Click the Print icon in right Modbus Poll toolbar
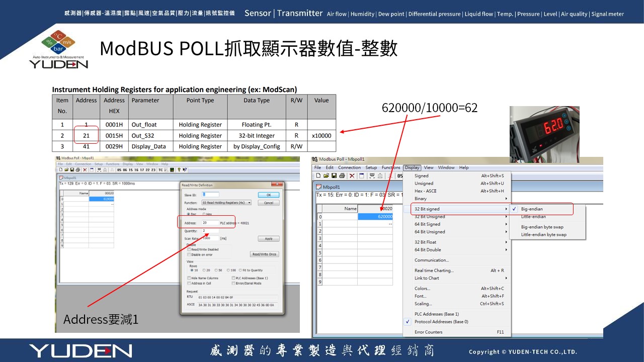Image resolution: width=644 pixels, height=362 pixels. coord(342,176)
